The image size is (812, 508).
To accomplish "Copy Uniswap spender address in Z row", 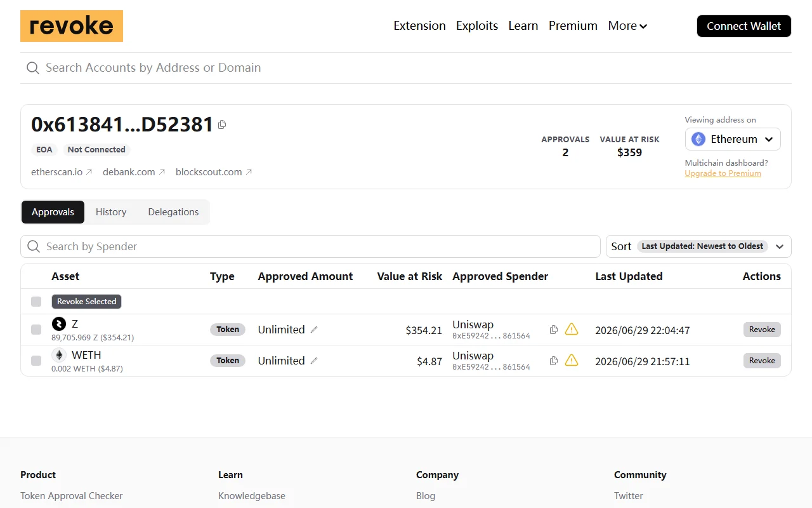I will 554,330.
